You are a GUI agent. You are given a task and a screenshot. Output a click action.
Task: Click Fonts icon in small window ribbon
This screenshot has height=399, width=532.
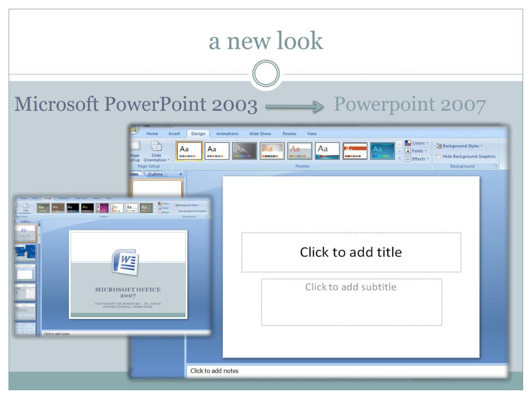coord(160,208)
